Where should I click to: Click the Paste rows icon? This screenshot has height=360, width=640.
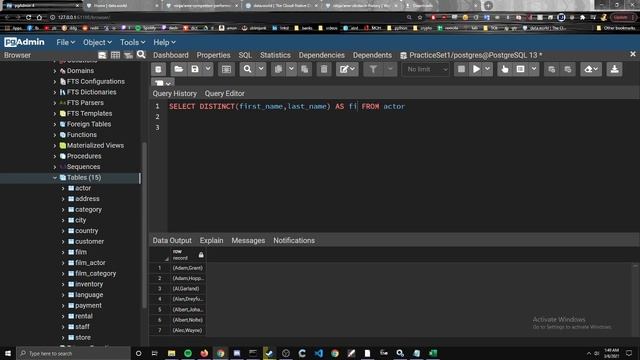pos(304,69)
